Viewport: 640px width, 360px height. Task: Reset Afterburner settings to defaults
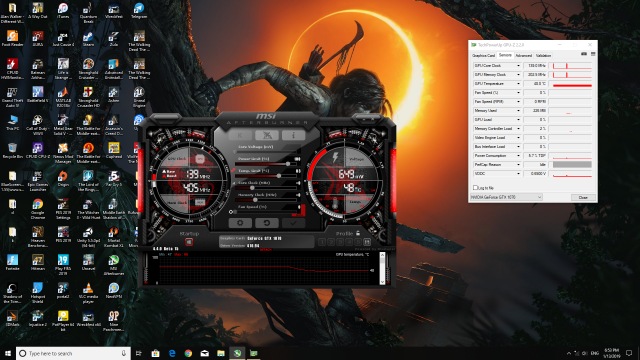267,223
